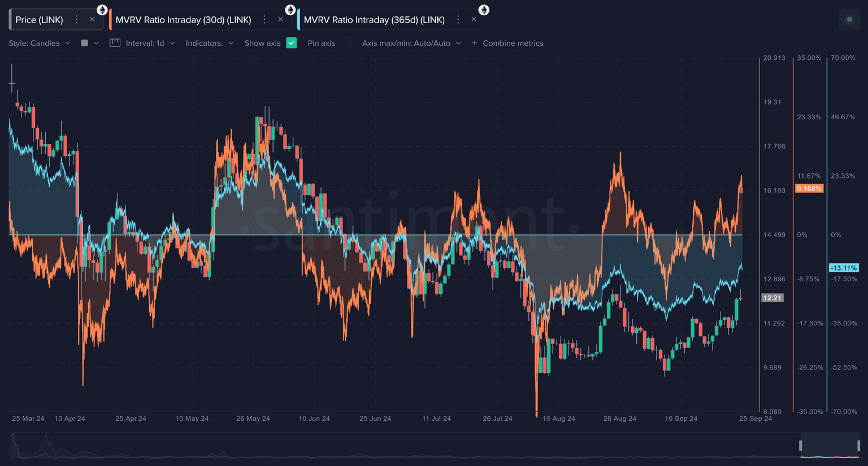
Task: Click the green status indicator in top-right corner
Action: pos(849,20)
